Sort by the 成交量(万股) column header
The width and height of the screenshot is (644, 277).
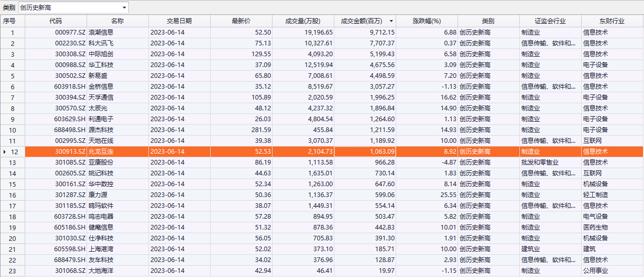click(x=303, y=21)
